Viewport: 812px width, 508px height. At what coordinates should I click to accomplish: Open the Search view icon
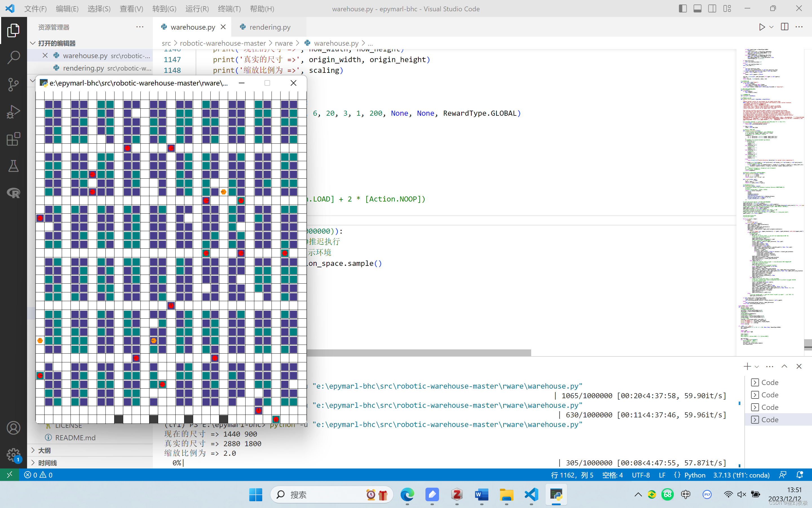[14, 58]
